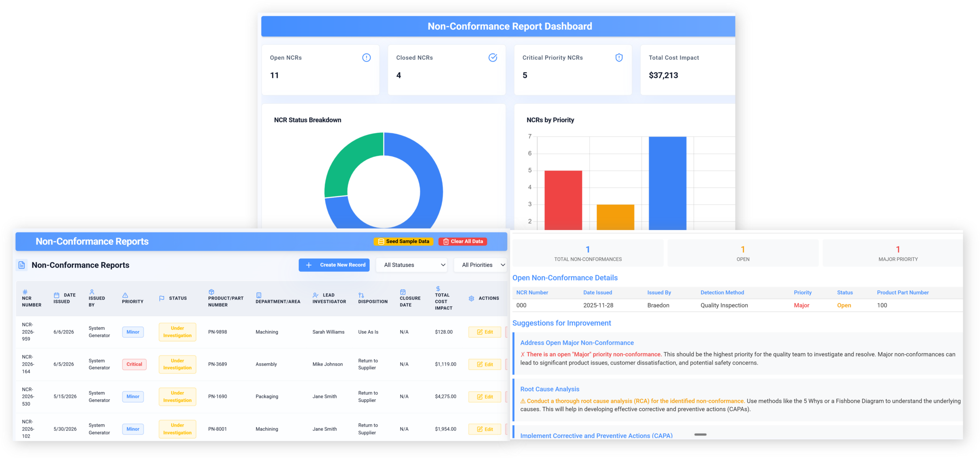Click the document icon beside Non-Conformance Reports heading
The width and height of the screenshot is (980, 458).
coord(22,265)
